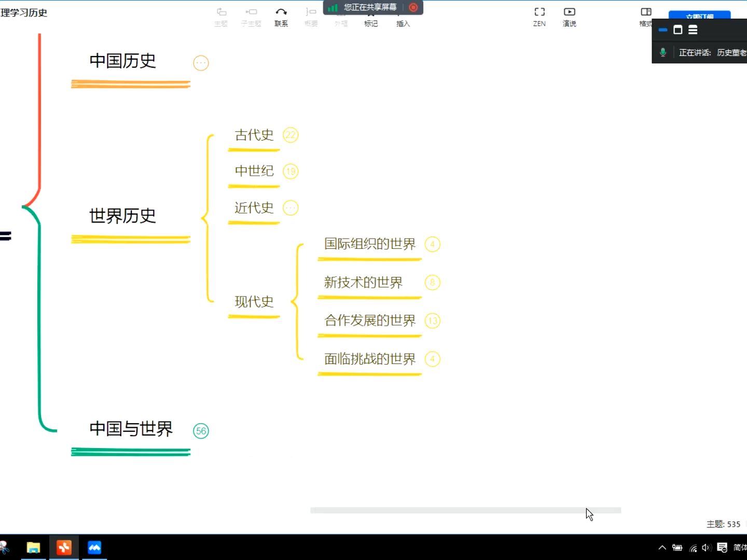
Task: Open the blue meeting app in taskbar
Action: coord(94,548)
